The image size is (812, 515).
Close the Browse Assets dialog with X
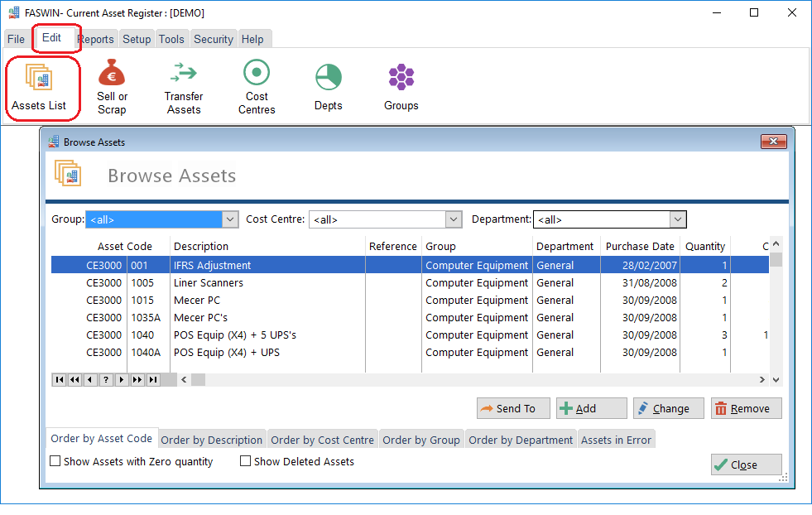point(773,142)
